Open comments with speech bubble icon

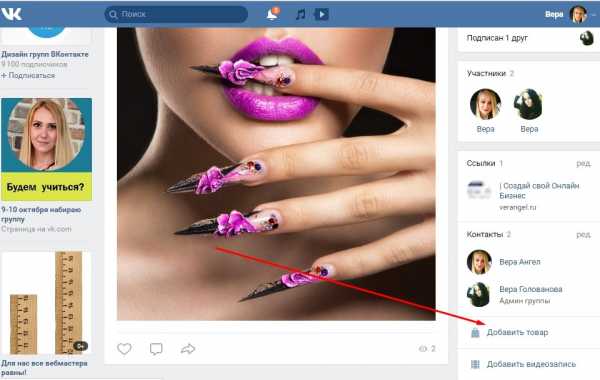(x=156, y=349)
